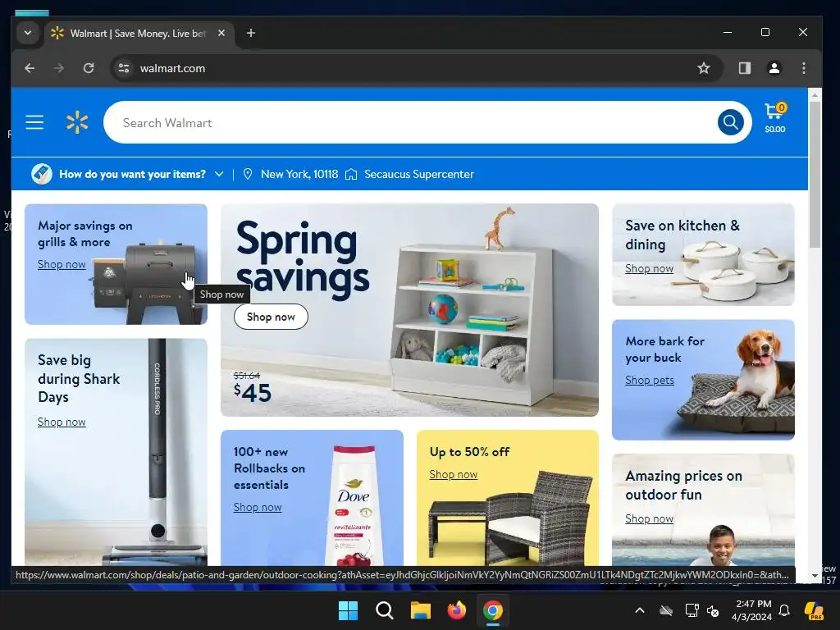Click the Shark cordless vacuum image
Image resolution: width=840 pixels, height=630 pixels.
point(156,453)
